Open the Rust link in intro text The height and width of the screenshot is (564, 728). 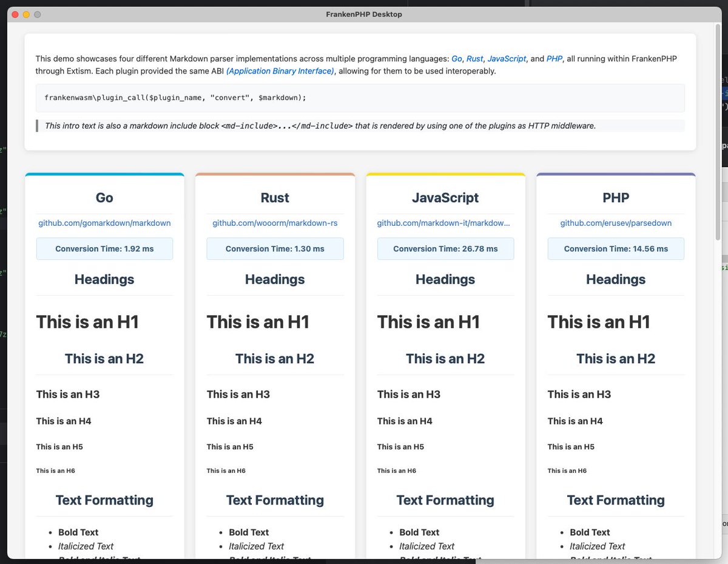tap(474, 59)
